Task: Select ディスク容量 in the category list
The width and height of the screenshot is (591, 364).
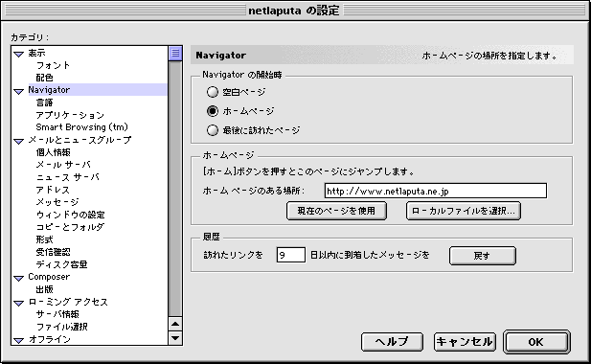Action: 62,264
